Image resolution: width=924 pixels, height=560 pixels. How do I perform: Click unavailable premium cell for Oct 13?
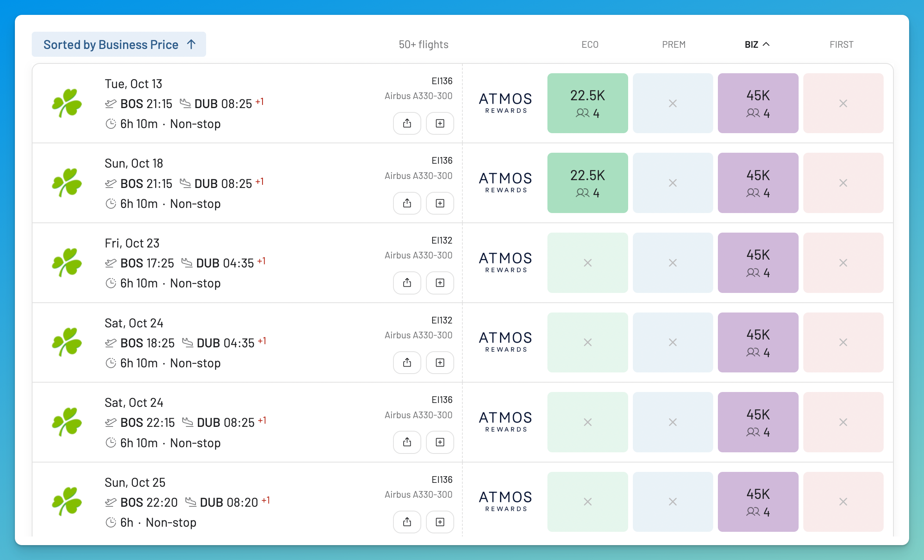coord(673,103)
